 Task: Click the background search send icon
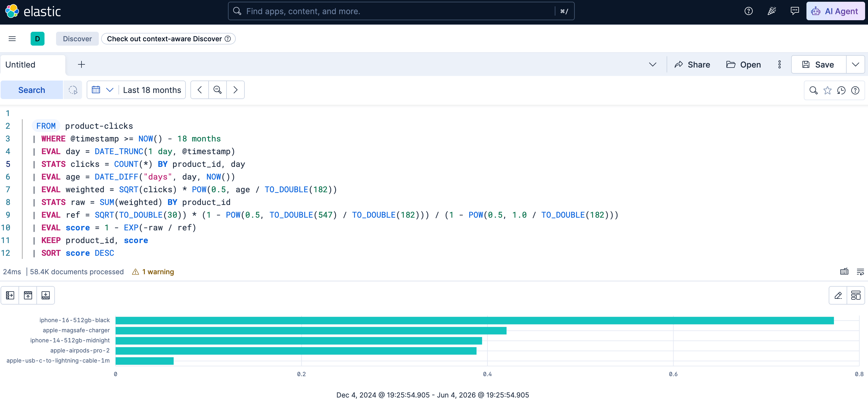(x=73, y=90)
